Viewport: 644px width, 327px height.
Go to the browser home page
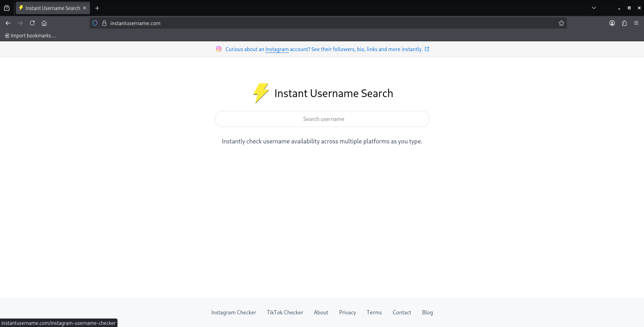coord(44,23)
